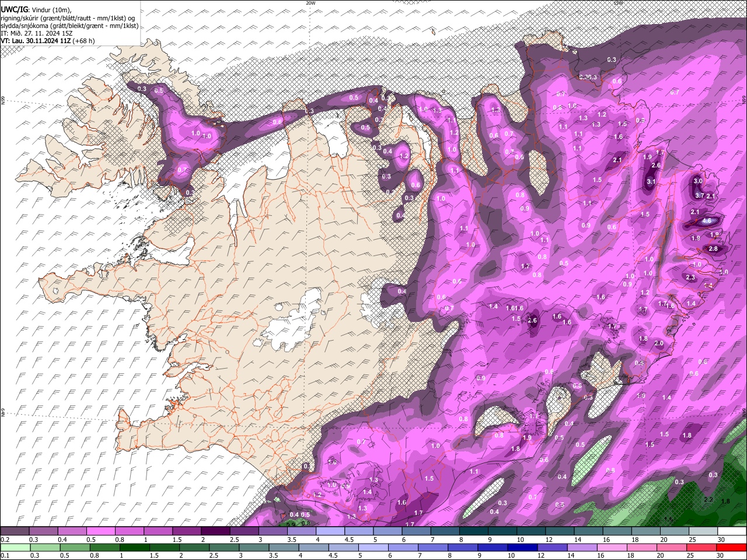Pick the light blue 4 swatch, upper scale
The image size is (747, 560).
pos(330,531)
